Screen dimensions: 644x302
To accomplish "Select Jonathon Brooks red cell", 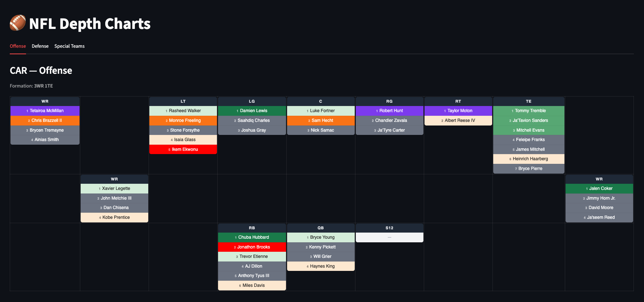I will [x=252, y=247].
